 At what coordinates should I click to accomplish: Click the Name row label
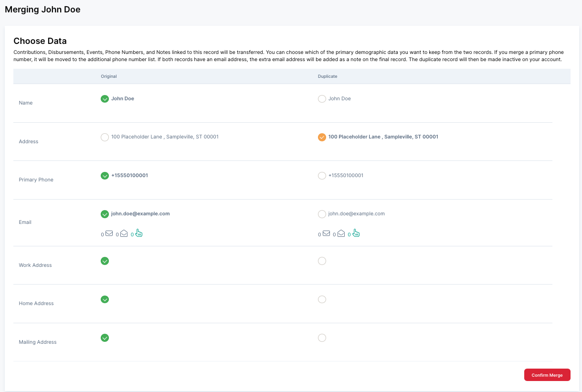[26, 103]
